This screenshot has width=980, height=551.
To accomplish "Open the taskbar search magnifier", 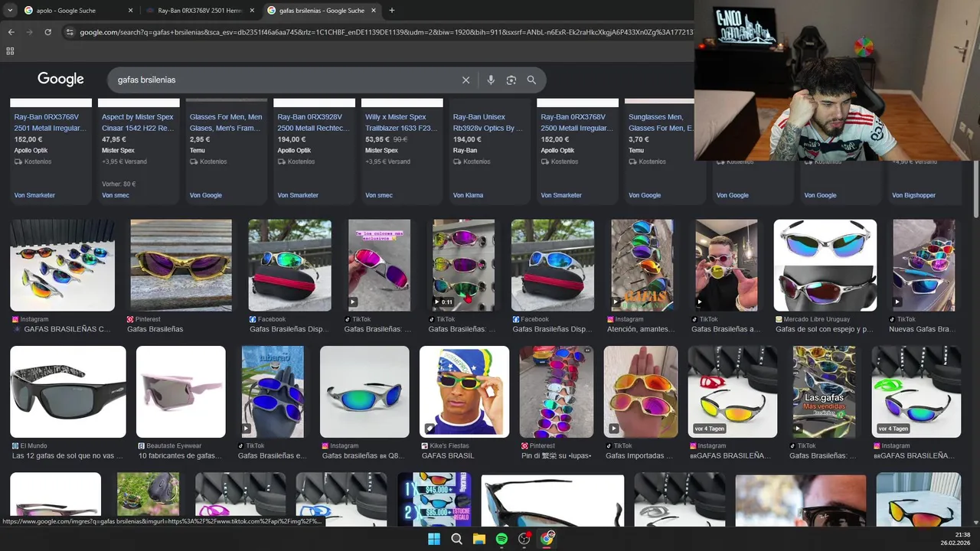I will pyautogui.click(x=456, y=539).
